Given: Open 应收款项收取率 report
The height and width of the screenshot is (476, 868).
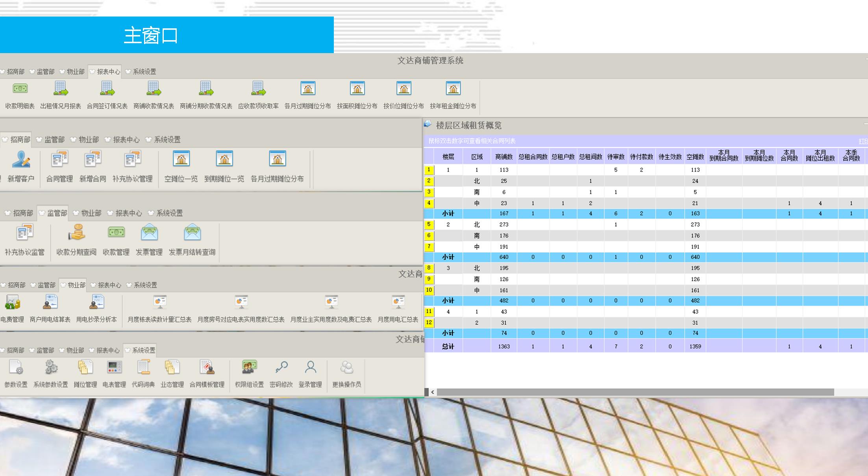Looking at the screenshot, I should [258, 89].
